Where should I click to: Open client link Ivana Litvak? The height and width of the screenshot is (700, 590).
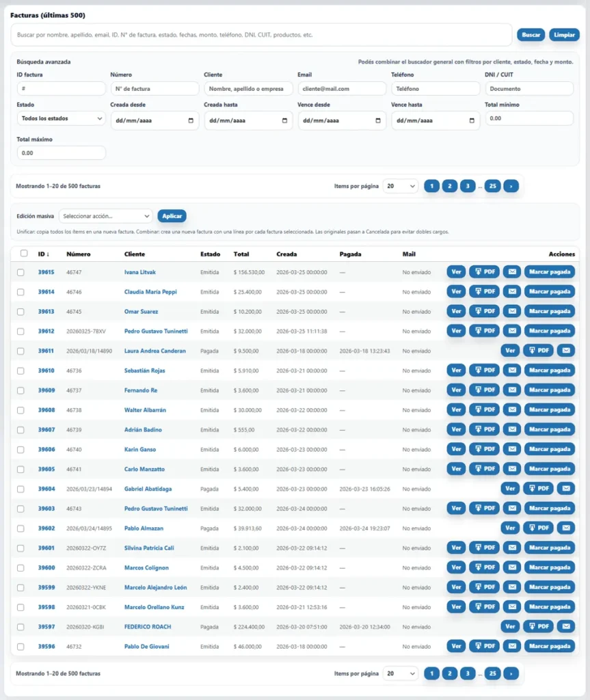(x=140, y=272)
